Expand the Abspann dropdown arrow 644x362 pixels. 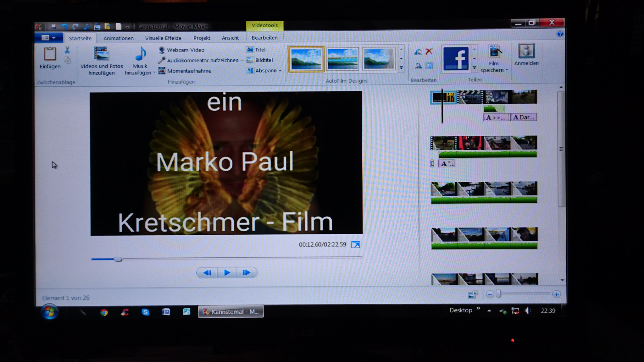tap(280, 71)
